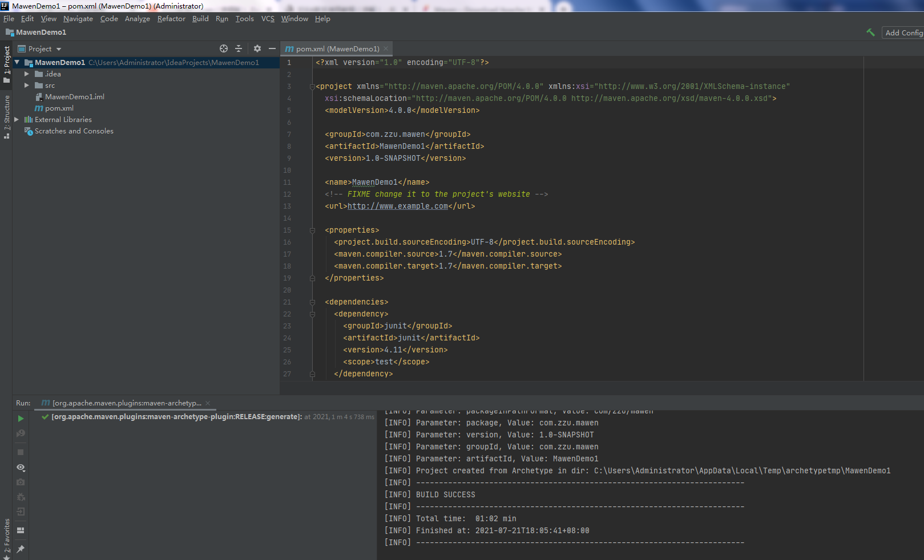Click the Exit icon in Run toolbar
Image resolution: width=924 pixels, height=560 pixels.
[21, 512]
